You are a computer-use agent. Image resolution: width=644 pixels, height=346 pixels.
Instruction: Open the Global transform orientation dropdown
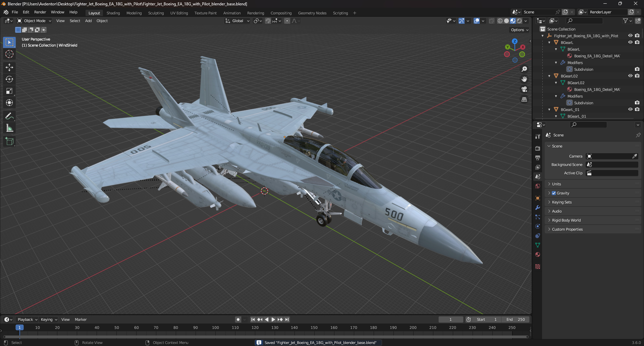click(237, 21)
